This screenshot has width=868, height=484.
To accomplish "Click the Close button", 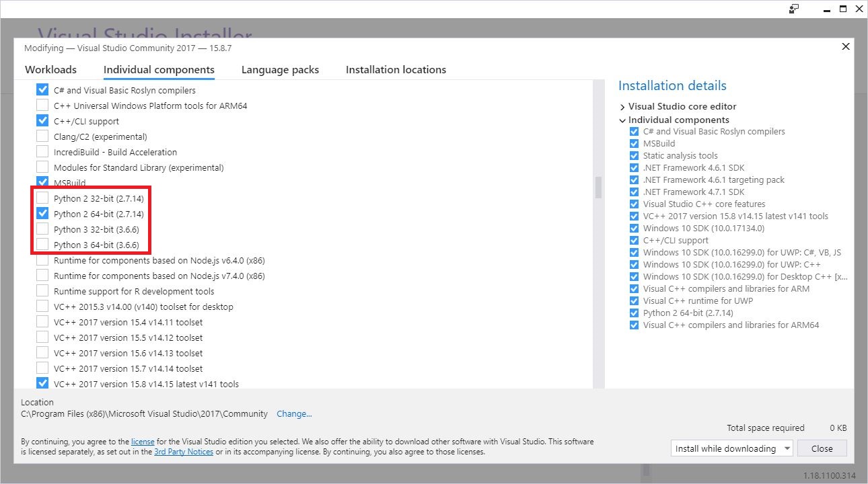I will click(x=822, y=448).
